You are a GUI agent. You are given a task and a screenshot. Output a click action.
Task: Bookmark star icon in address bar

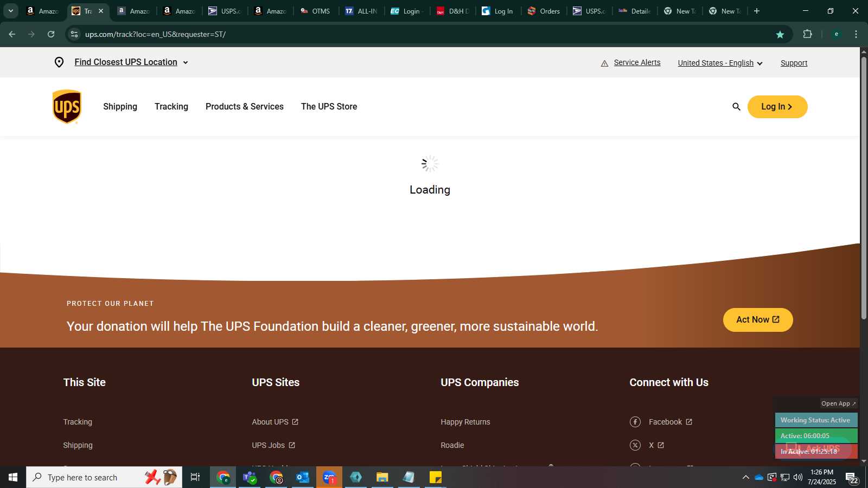point(780,34)
